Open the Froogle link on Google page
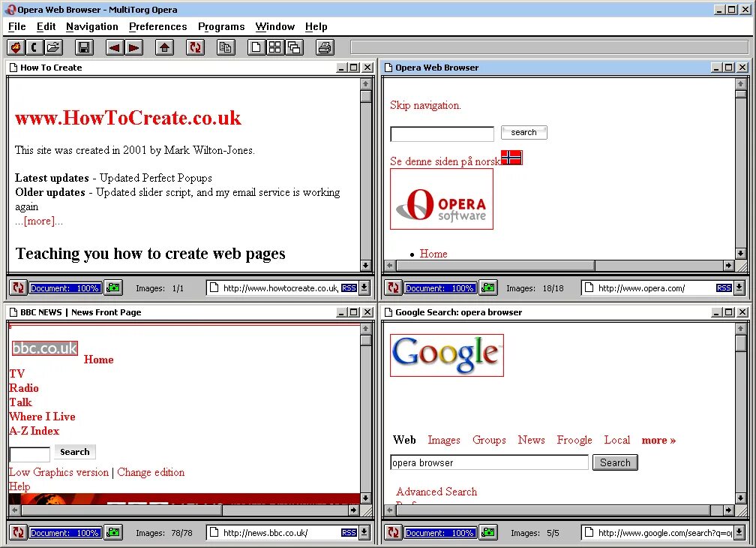Screen dimensions: 756x548 [x=574, y=440]
